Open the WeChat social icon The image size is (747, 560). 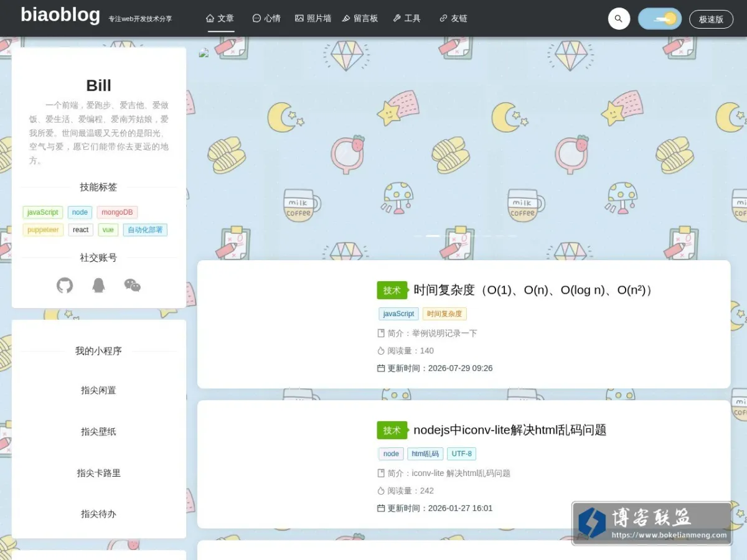coord(133,286)
